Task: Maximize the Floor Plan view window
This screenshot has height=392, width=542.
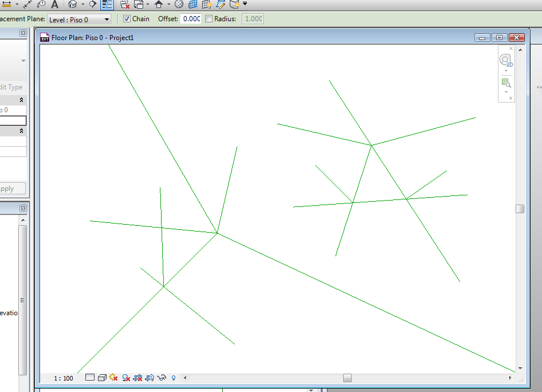Action: click(499, 37)
